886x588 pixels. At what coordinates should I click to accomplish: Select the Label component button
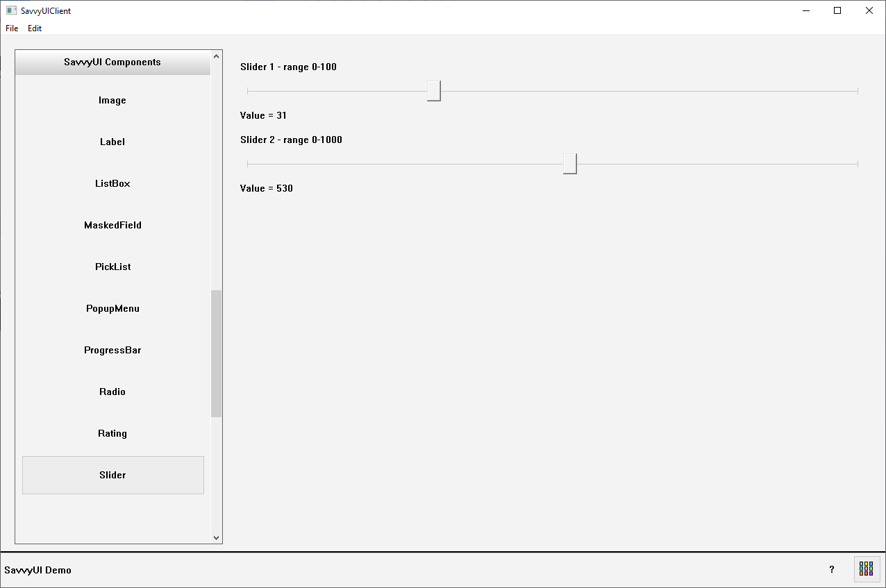coord(112,142)
